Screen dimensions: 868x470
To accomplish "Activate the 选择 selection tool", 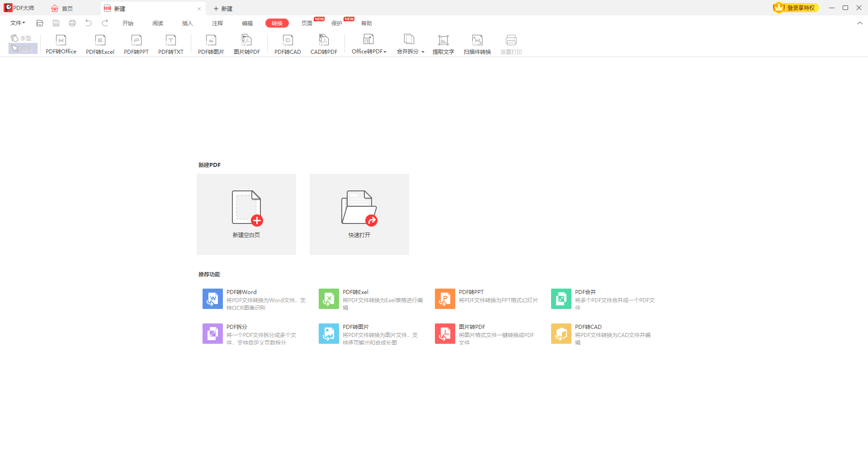I will (23, 48).
